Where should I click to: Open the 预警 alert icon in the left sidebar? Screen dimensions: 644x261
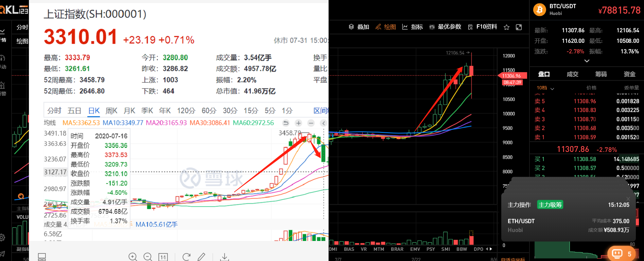[2, 85]
